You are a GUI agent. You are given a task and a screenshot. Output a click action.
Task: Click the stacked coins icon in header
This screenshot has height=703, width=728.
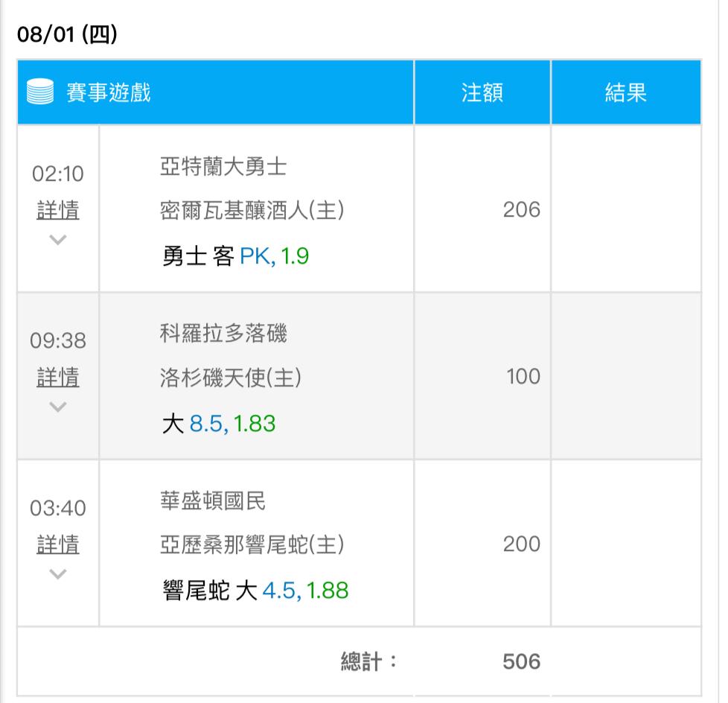tap(40, 92)
